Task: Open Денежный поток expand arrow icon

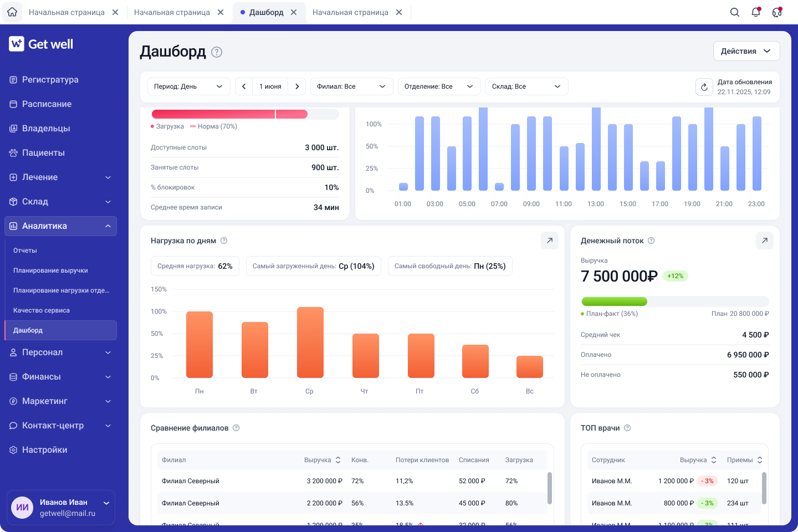Action: coord(765,241)
